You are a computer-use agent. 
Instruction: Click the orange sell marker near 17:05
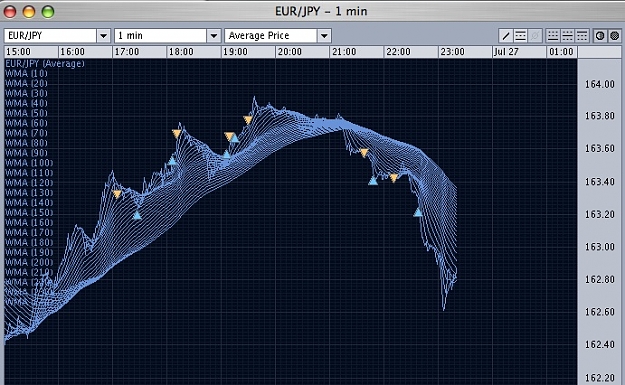(x=117, y=194)
